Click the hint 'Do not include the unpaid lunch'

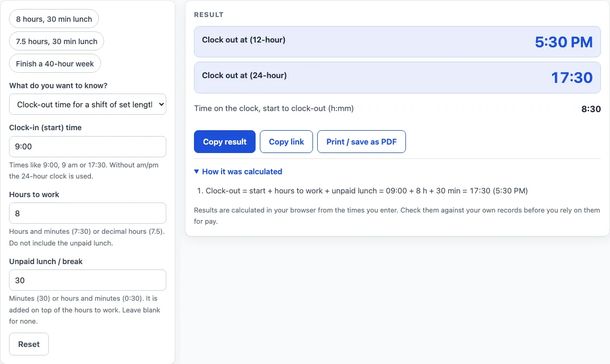click(61, 243)
